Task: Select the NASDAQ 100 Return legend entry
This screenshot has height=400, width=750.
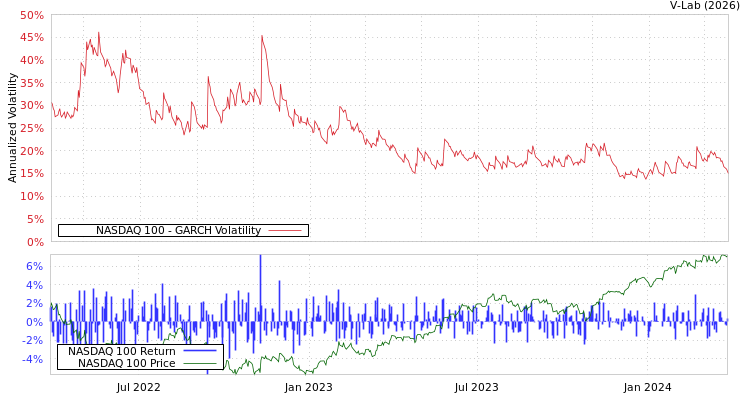Action: pos(121,351)
